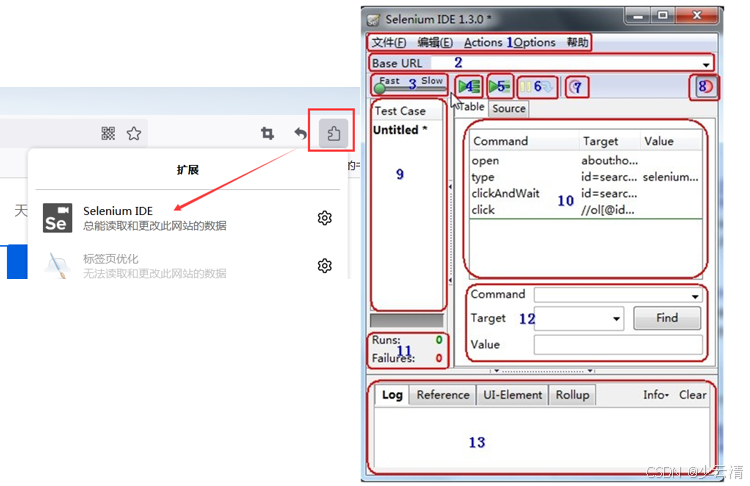Switch to the Table tab
This screenshot has width=750, height=486.
click(x=470, y=107)
